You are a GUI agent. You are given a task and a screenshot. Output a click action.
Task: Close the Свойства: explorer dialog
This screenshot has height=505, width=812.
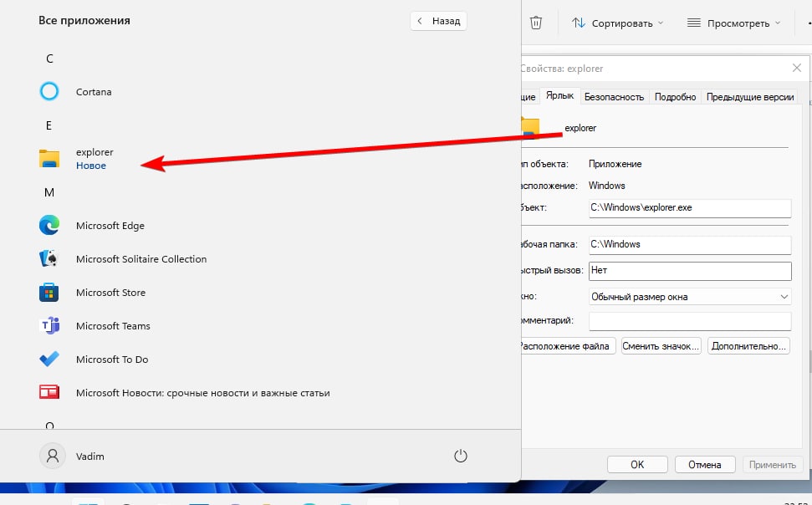(x=796, y=68)
